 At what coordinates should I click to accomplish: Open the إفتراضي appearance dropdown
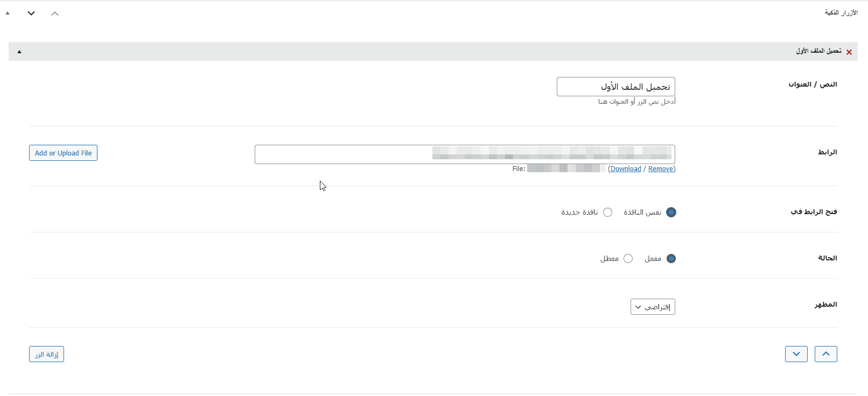point(652,307)
